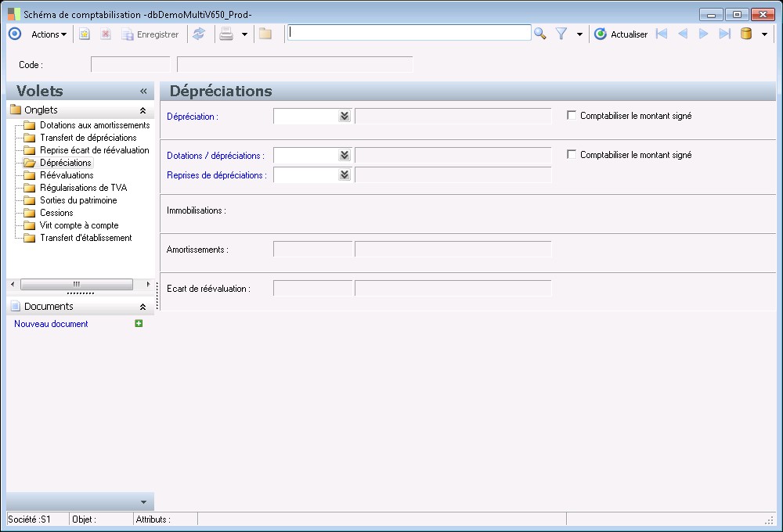Click the yellow database cylinder icon
Image resolution: width=783 pixels, height=532 pixels.
746,34
